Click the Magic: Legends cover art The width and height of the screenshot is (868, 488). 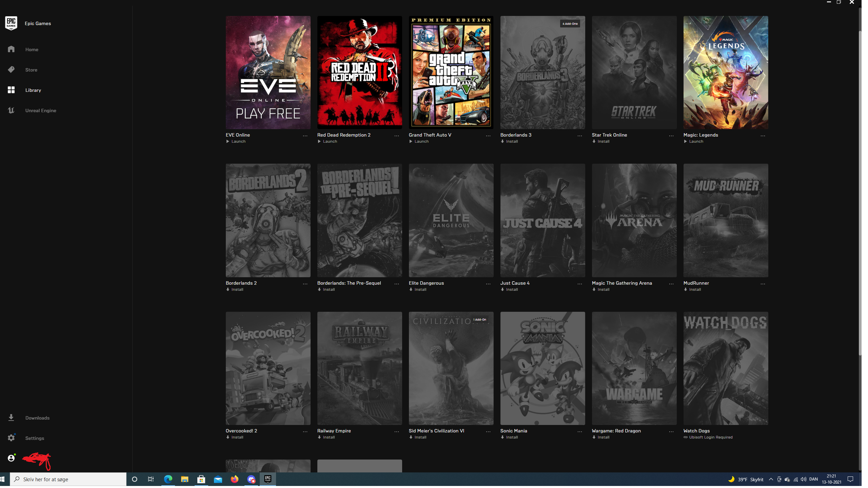tap(726, 73)
